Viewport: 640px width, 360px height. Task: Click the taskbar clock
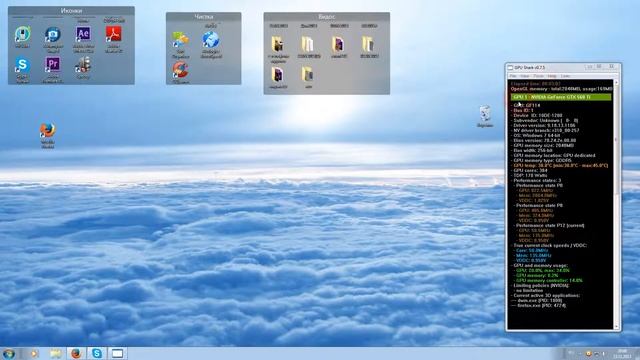click(622, 353)
